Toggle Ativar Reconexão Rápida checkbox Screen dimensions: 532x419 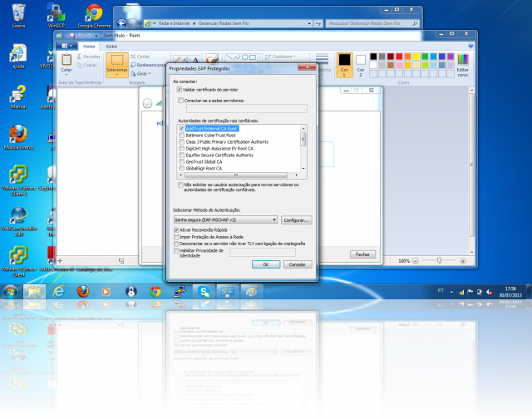(176, 230)
